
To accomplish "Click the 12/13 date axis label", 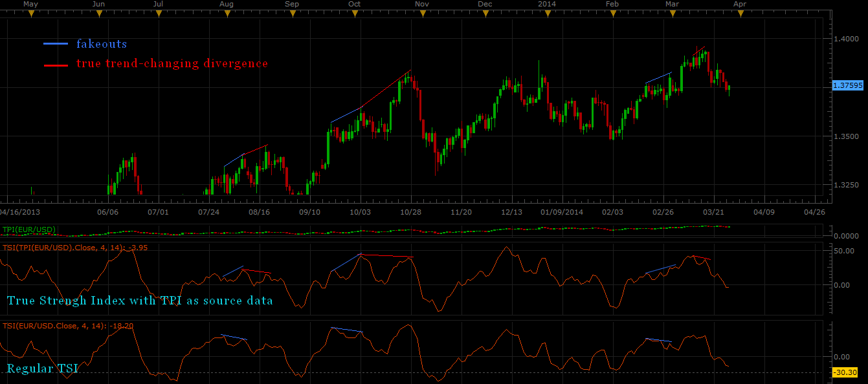I will pyautogui.click(x=511, y=211).
